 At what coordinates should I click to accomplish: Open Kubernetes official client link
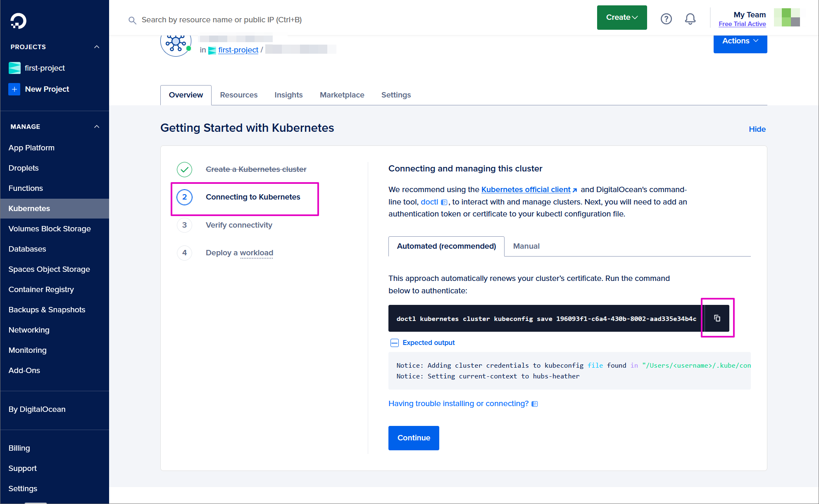click(526, 190)
